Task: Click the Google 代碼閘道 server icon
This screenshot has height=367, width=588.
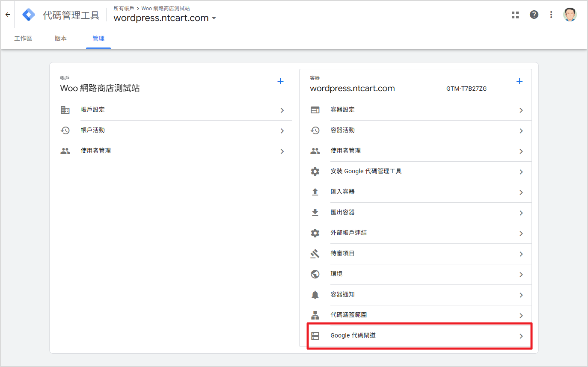Action: tap(315, 336)
